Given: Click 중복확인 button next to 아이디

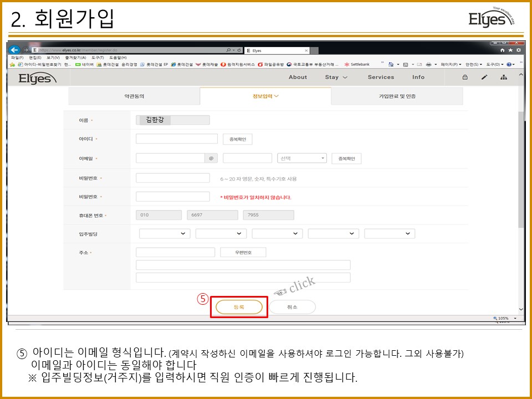Looking at the screenshot, I should [x=238, y=139].
